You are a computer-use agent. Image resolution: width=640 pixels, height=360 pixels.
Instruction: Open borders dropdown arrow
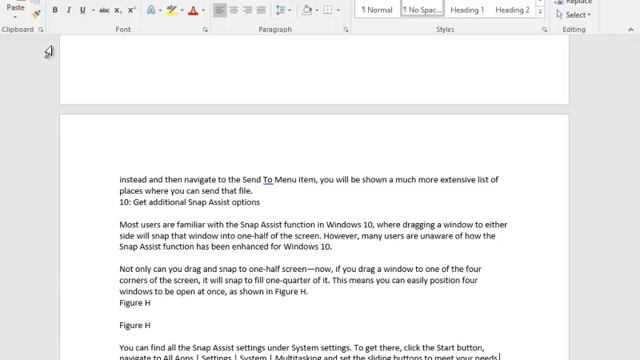pyautogui.click(x=338, y=10)
